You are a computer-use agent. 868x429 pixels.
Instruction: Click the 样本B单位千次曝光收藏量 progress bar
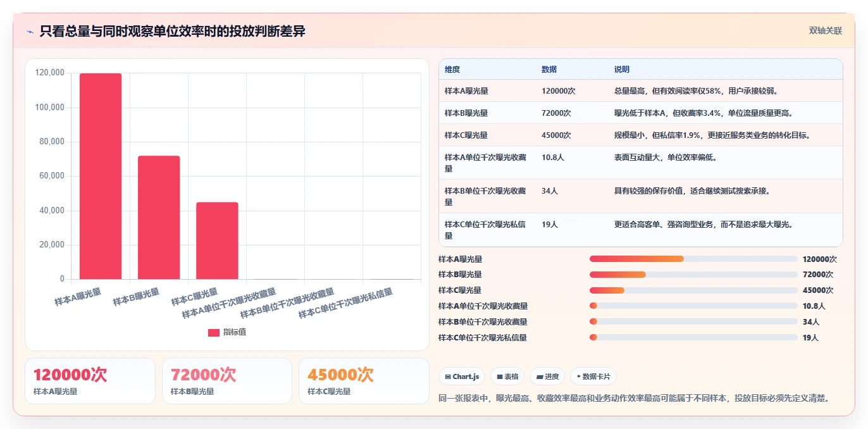[693, 321]
